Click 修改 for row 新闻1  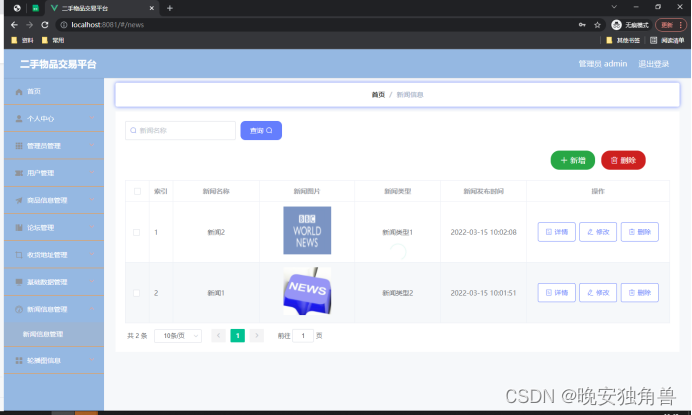tap(598, 293)
